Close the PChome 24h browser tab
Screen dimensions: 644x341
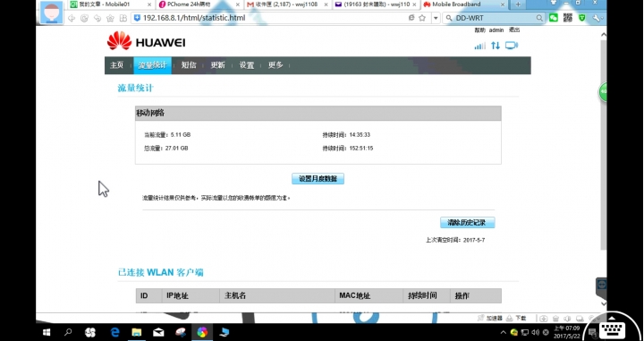click(x=238, y=4)
